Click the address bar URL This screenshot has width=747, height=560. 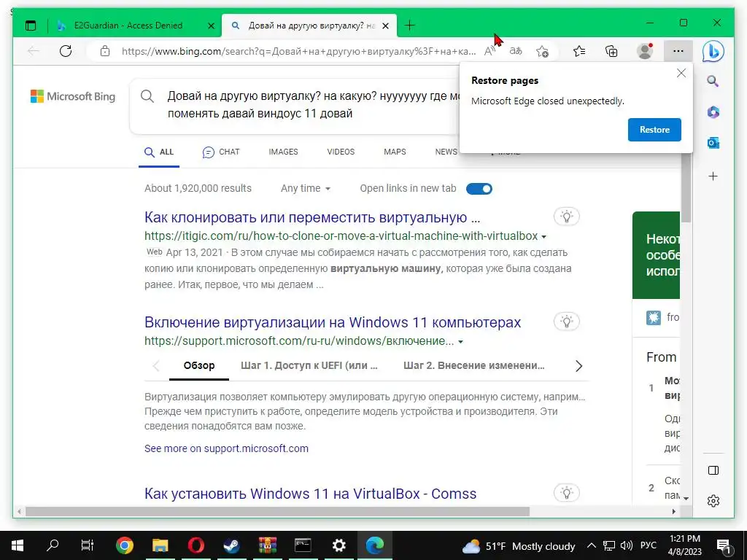[298, 52]
